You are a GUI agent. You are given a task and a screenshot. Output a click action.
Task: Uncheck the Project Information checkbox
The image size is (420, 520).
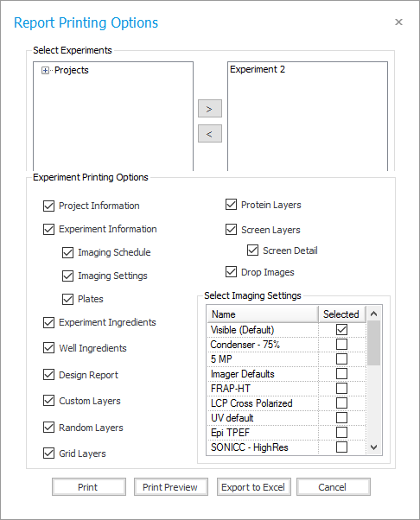click(x=48, y=206)
